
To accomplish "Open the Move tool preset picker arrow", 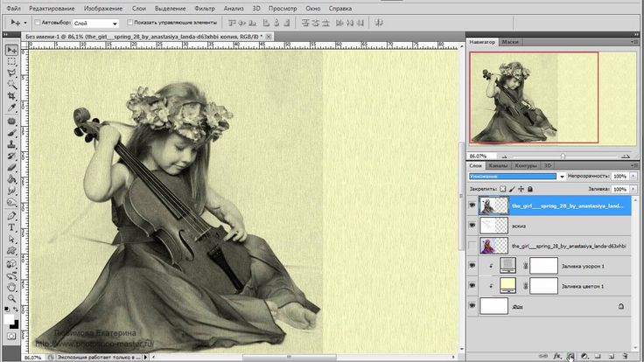I will 25,23.
